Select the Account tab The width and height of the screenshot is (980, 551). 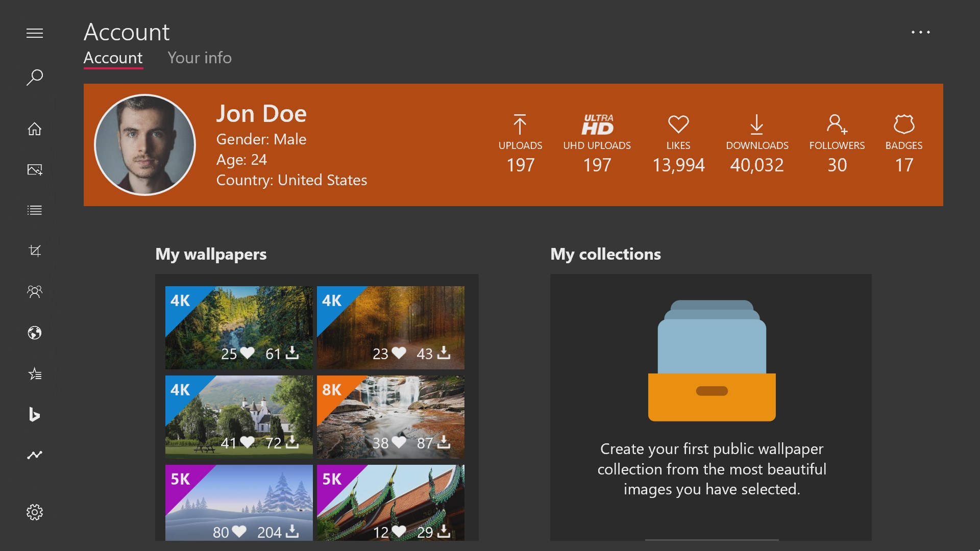113,58
